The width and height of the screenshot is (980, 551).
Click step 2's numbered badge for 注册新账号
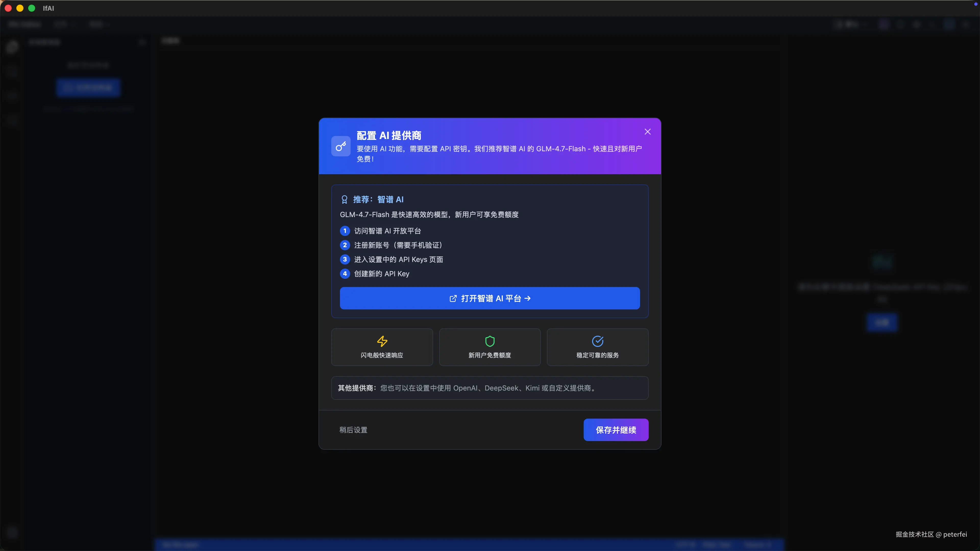click(x=345, y=245)
